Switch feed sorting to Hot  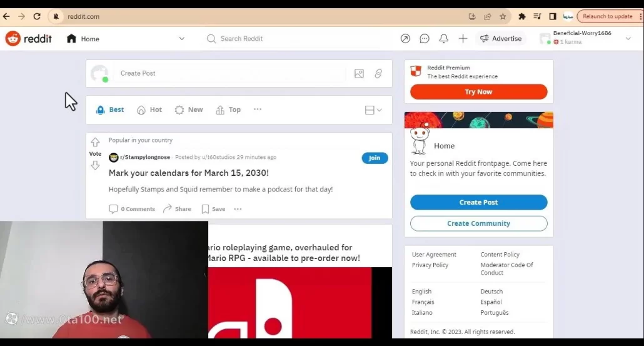point(149,110)
